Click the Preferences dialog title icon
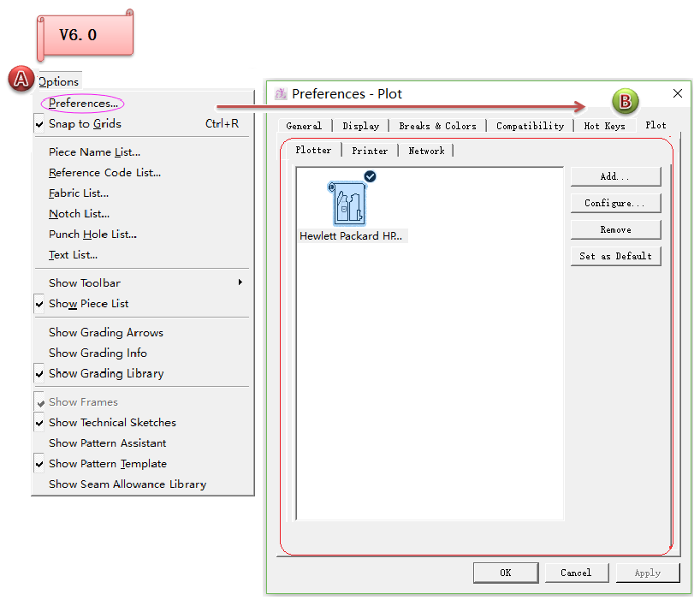 pyautogui.click(x=281, y=94)
